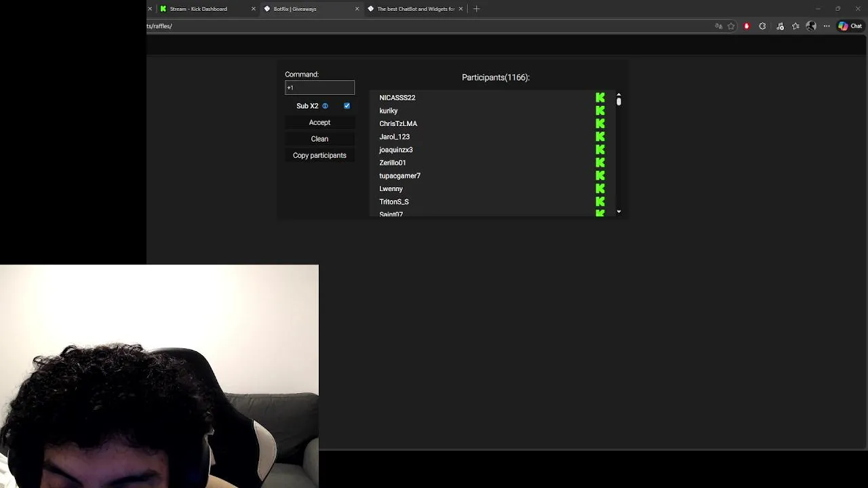The height and width of the screenshot is (488, 868).
Task: Open the browser extensions puzzle icon
Action: point(763,26)
